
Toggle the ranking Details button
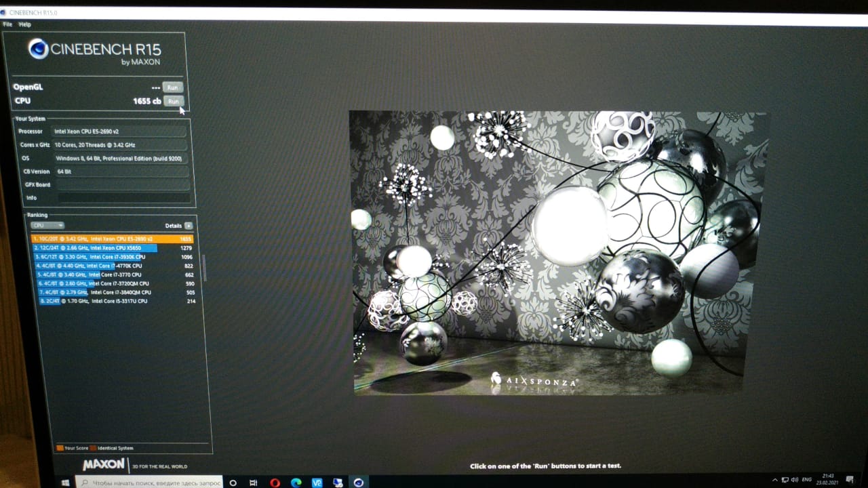point(189,226)
